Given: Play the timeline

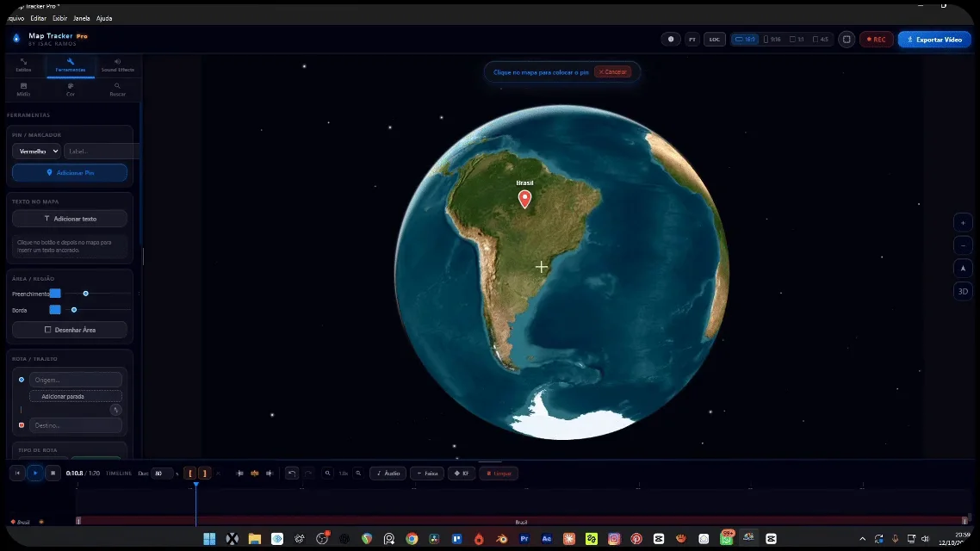Looking at the screenshot, I should (35, 473).
